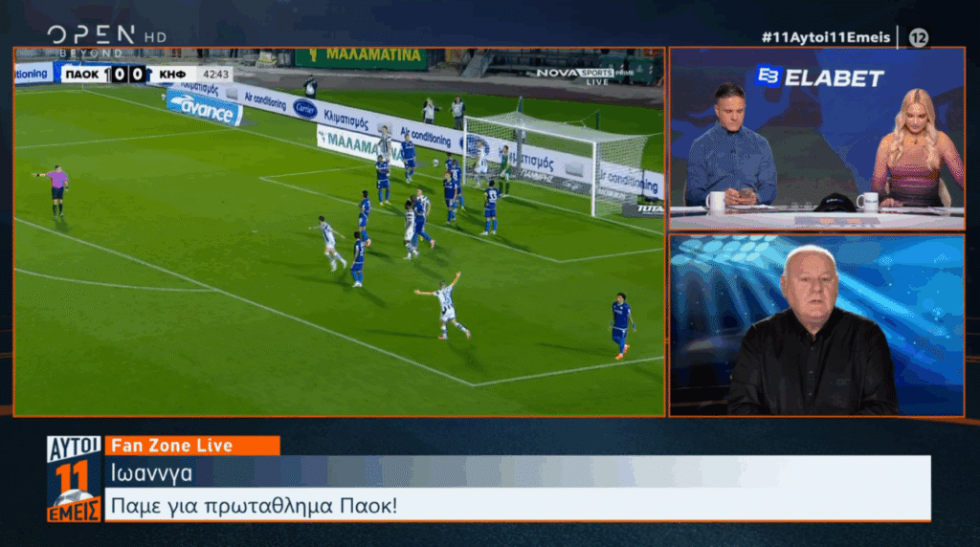The width and height of the screenshot is (980, 547).
Task: Click the viewer name Ιωαννγα
Action: (152, 473)
